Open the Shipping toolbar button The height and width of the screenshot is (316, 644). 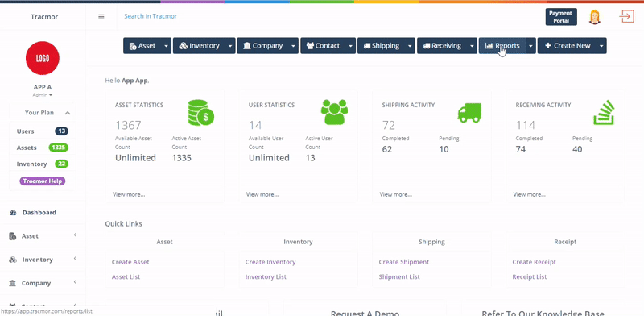(381, 46)
